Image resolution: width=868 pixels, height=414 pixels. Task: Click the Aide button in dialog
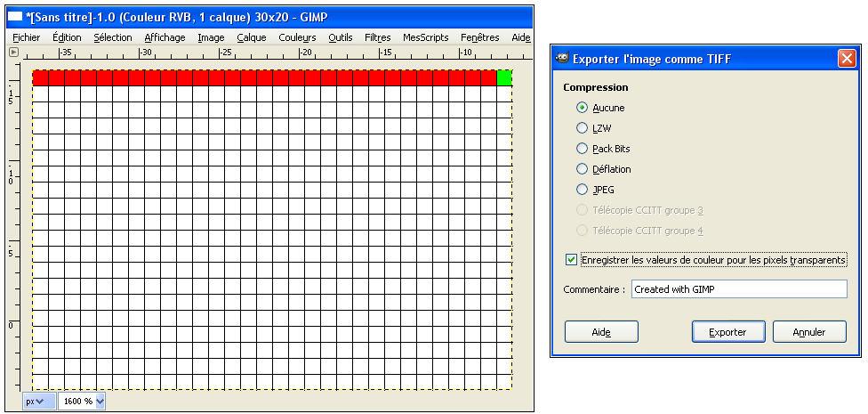(x=601, y=332)
